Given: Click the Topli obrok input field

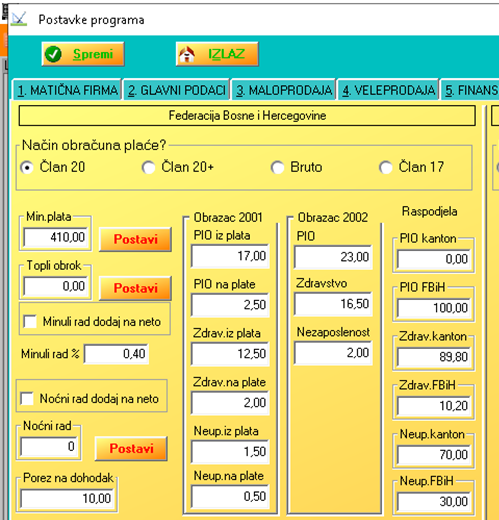Looking at the screenshot, I should pos(56,286).
